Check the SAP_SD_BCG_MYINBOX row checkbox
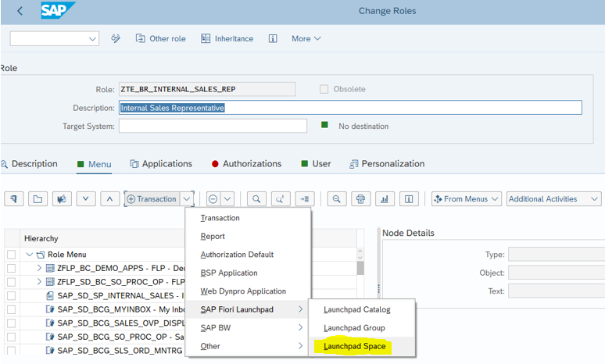The height and width of the screenshot is (364, 605). [11, 309]
